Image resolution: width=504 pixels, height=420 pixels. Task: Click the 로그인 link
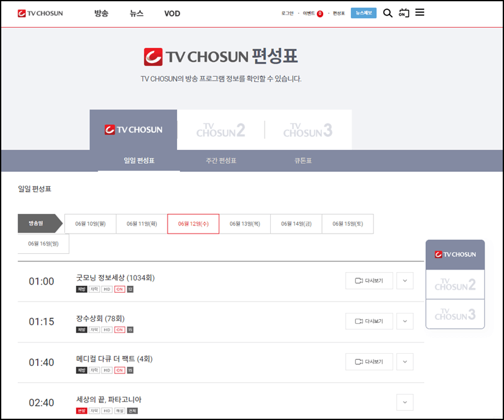coord(287,13)
